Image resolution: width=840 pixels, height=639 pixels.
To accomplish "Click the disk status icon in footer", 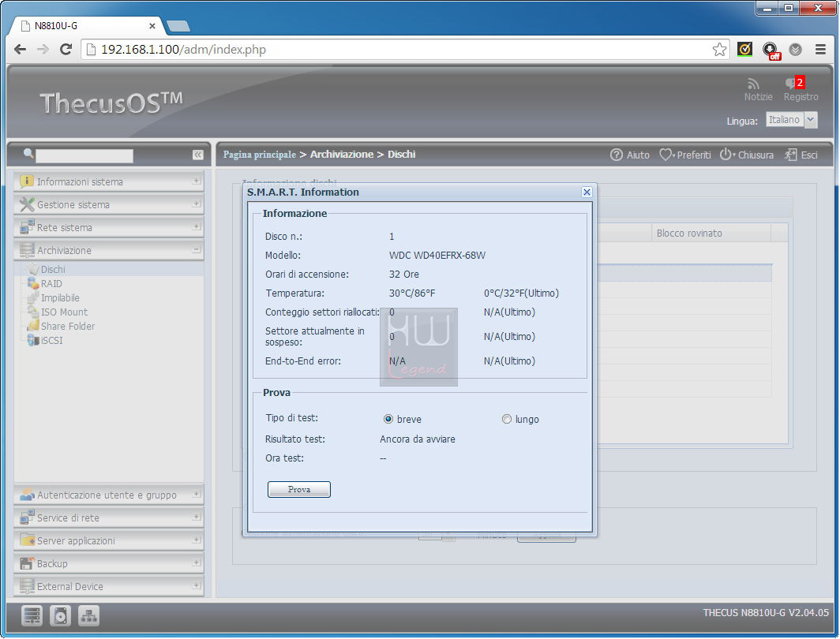I will pos(61,616).
